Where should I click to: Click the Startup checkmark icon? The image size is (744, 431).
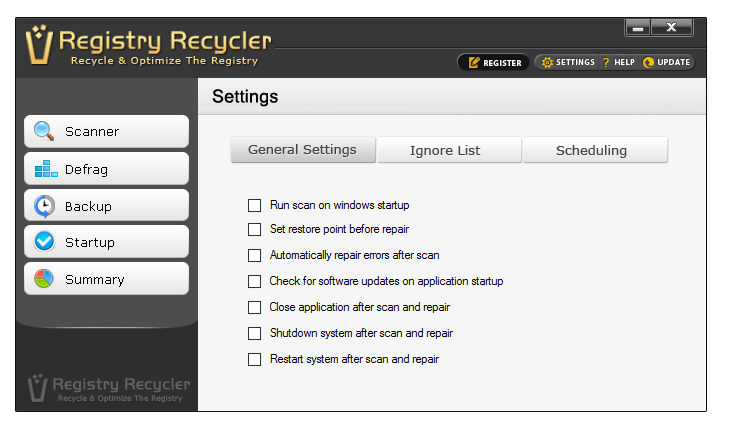pyautogui.click(x=45, y=242)
